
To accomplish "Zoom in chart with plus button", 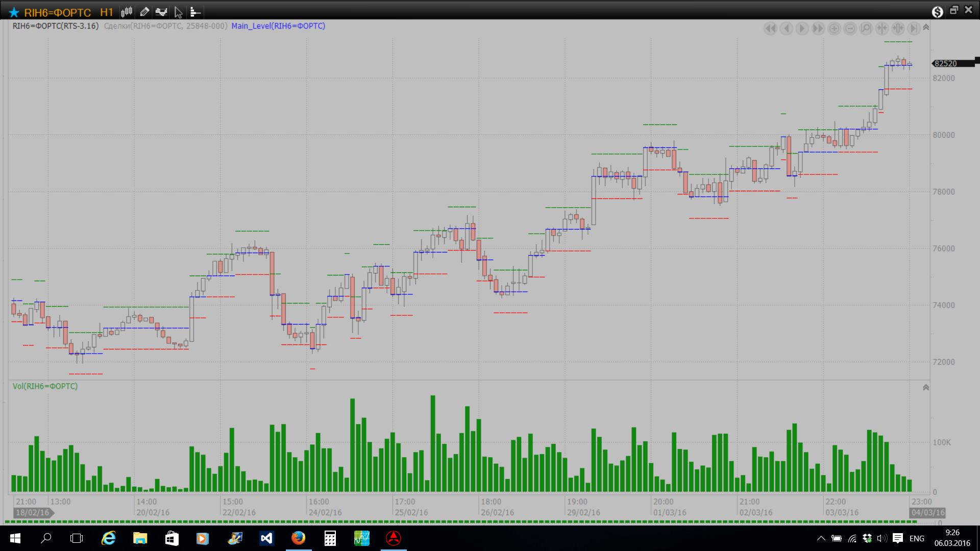I will (834, 29).
